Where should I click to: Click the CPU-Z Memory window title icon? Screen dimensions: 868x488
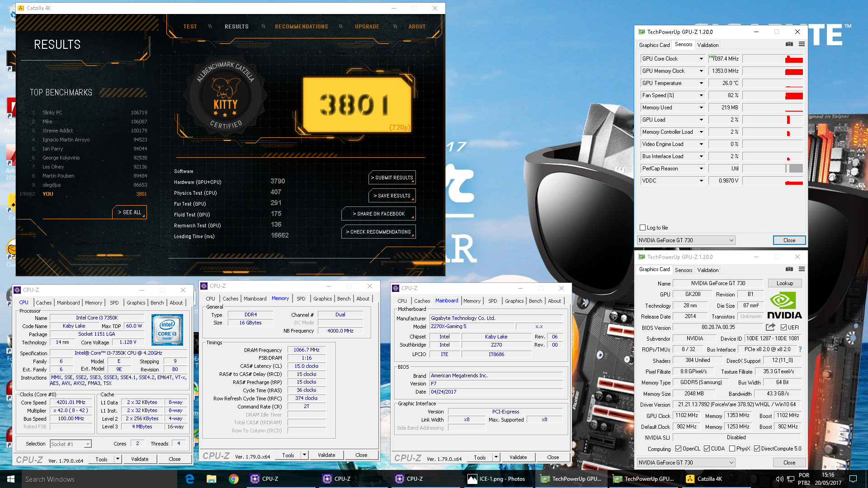204,286
